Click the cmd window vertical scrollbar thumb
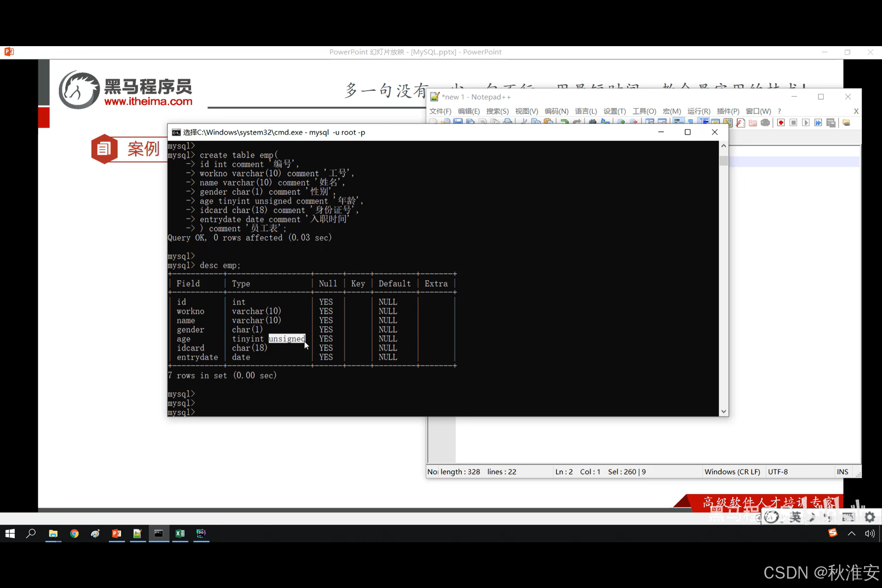This screenshot has height=588, width=882. (x=724, y=161)
